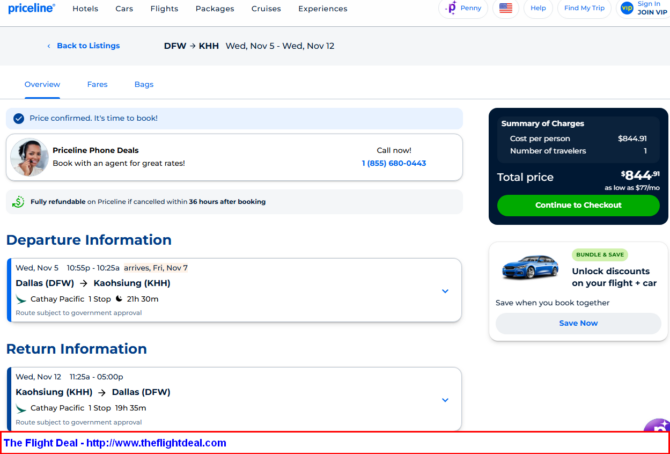This screenshot has height=454, width=670.
Task: Open the Experiences menu
Action: click(323, 9)
